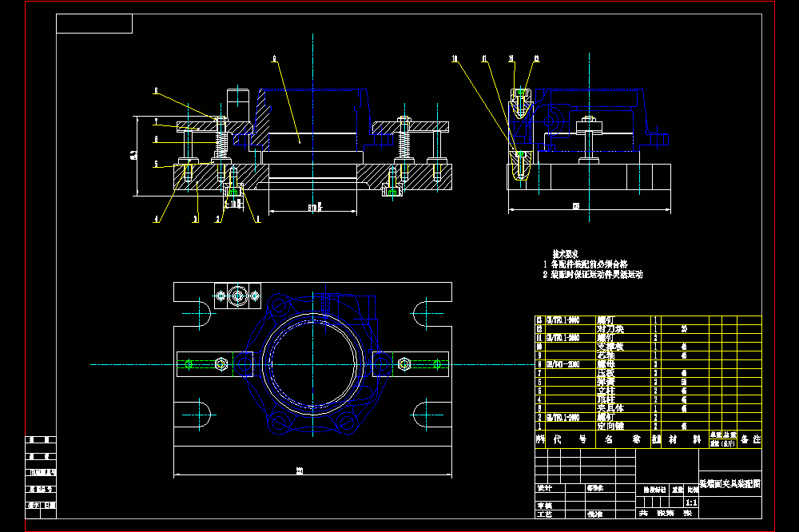Select the note 各配件装配前必须合格
This screenshot has height=532, width=799.
click(589, 264)
